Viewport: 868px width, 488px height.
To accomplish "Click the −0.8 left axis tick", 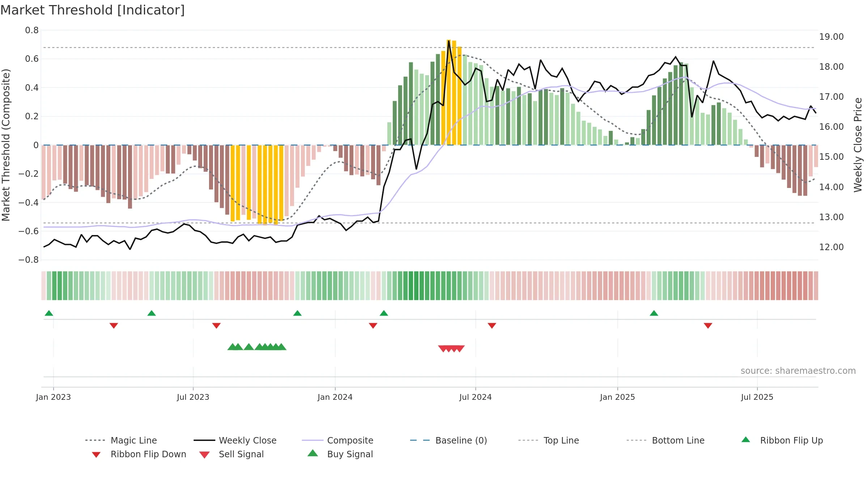I will point(29,260).
